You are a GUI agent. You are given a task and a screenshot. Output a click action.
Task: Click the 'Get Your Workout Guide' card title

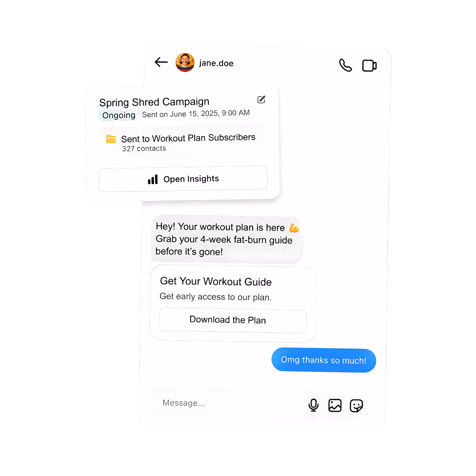tap(216, 281)
